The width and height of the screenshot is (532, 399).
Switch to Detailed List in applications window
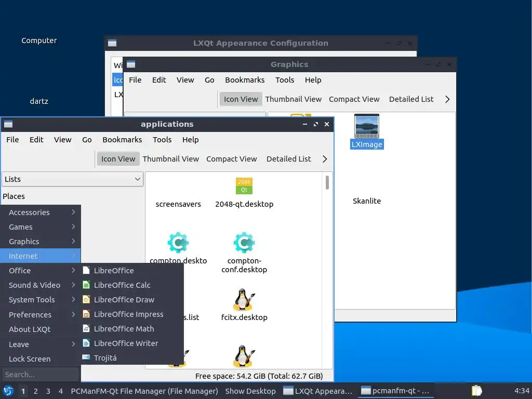(x=288, y=159)
